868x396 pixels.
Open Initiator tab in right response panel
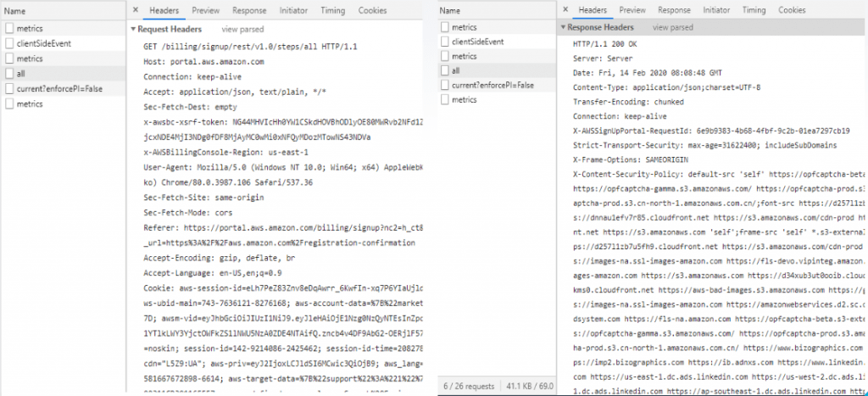(x=716, y=10)
